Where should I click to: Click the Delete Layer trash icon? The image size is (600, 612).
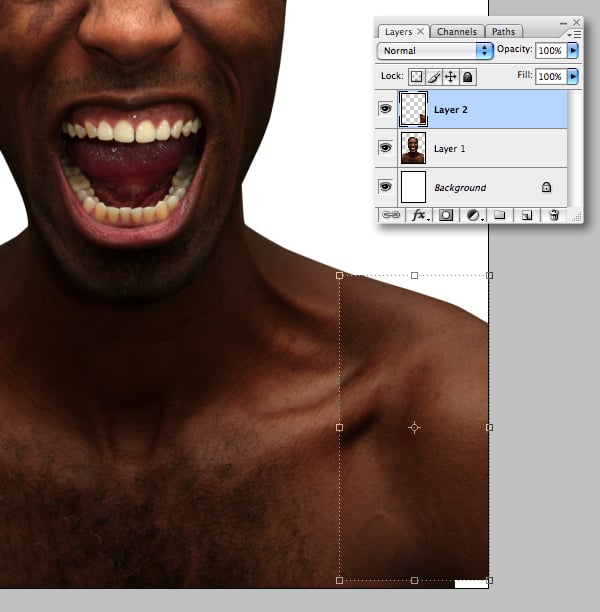click(x=554, y=215)
